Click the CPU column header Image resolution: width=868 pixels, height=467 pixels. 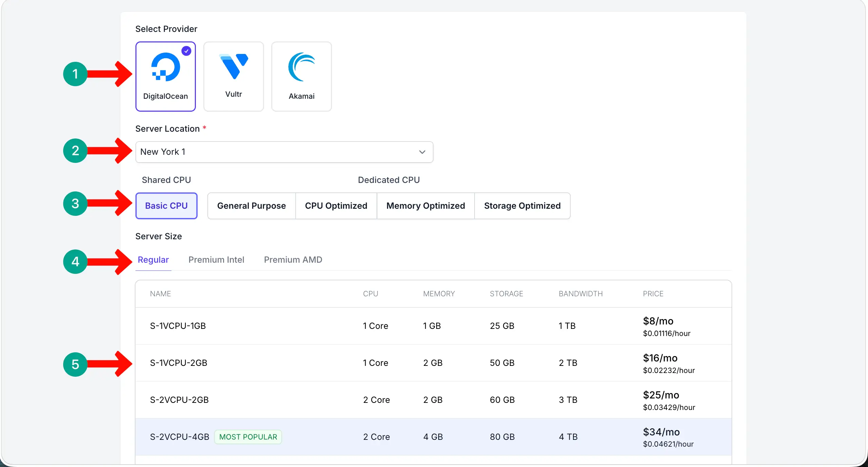coord(370,294)
